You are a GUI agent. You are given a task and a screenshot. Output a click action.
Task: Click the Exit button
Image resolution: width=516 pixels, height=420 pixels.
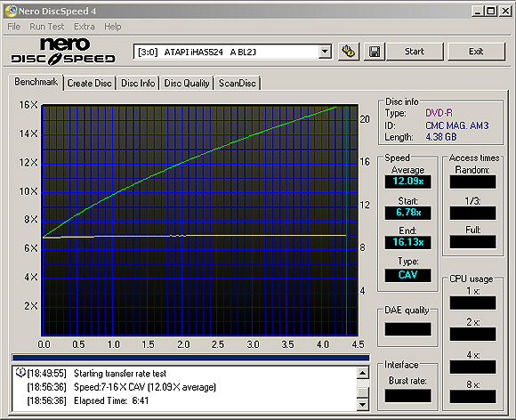pyautogui.click(x=476, y=52)
